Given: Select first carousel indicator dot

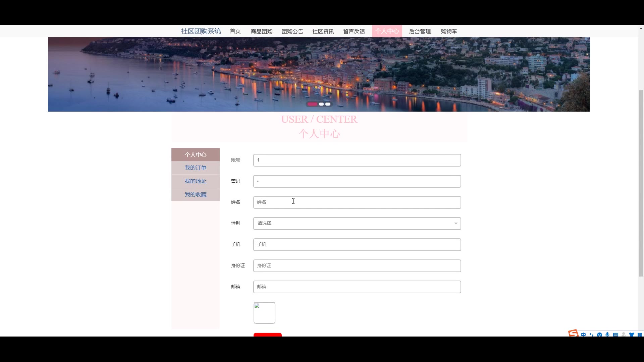Looking at the screenshot, I should (x=312, y=104).
